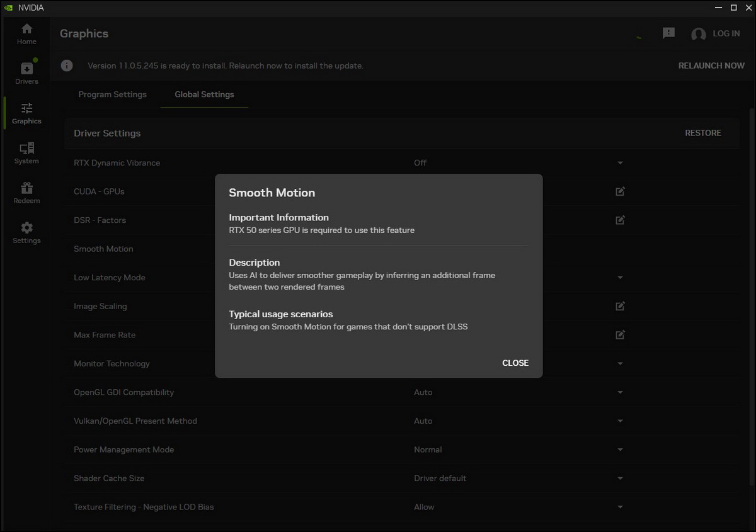This screenshot has width=756, height=532.
Task: Open Vulkan/OpenGL Present Method dropdown
Action: pyautogui.click(x=620, y=421)
